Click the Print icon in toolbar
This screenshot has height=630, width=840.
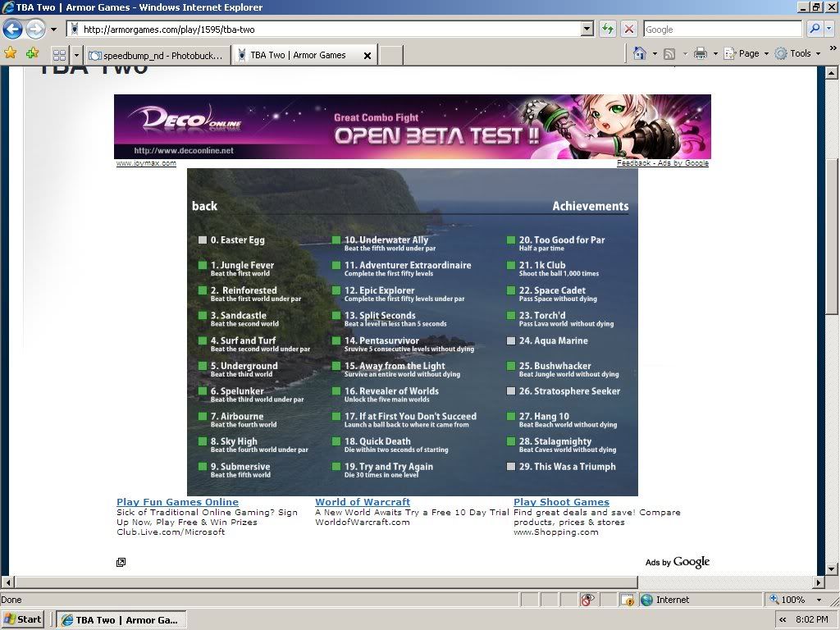(x=700, y=53)
